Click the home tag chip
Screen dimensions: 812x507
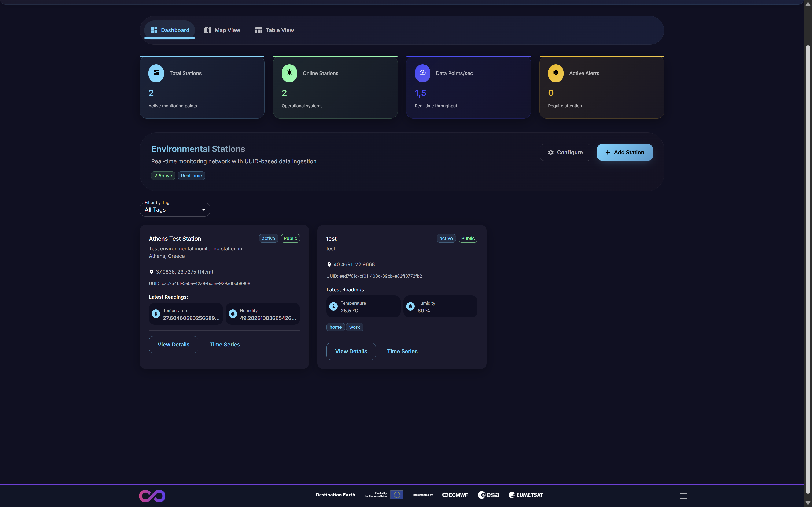335,327
